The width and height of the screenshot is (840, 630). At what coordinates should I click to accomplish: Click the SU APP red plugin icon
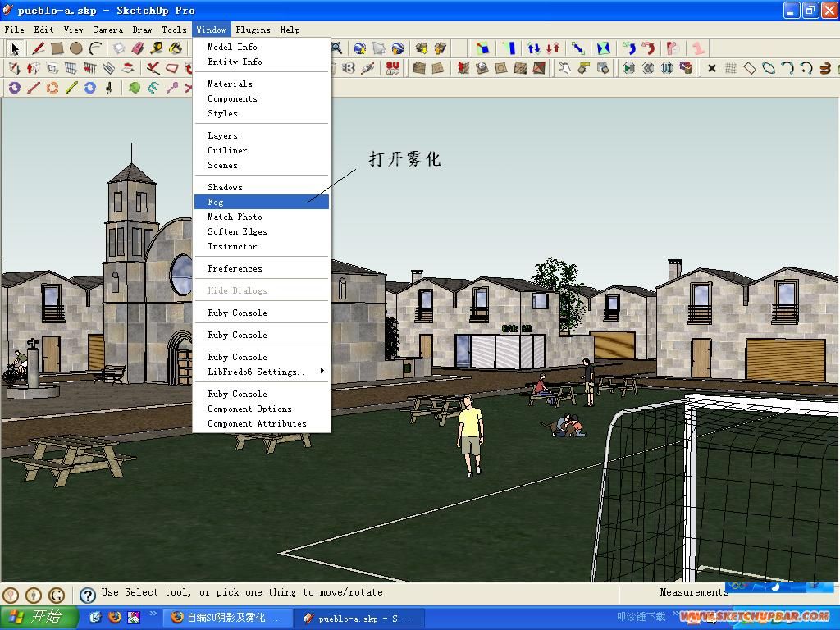393,68
